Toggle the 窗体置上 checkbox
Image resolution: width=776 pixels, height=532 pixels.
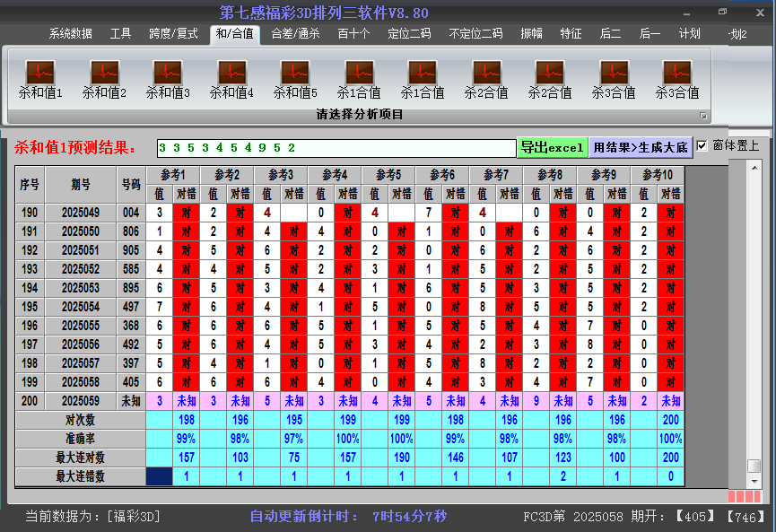coord(702,146)
